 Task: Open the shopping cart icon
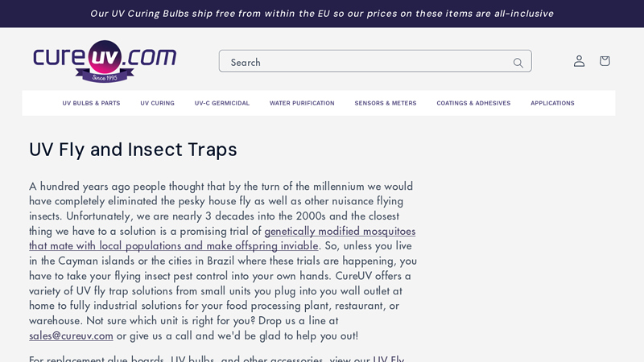point(605,61)
